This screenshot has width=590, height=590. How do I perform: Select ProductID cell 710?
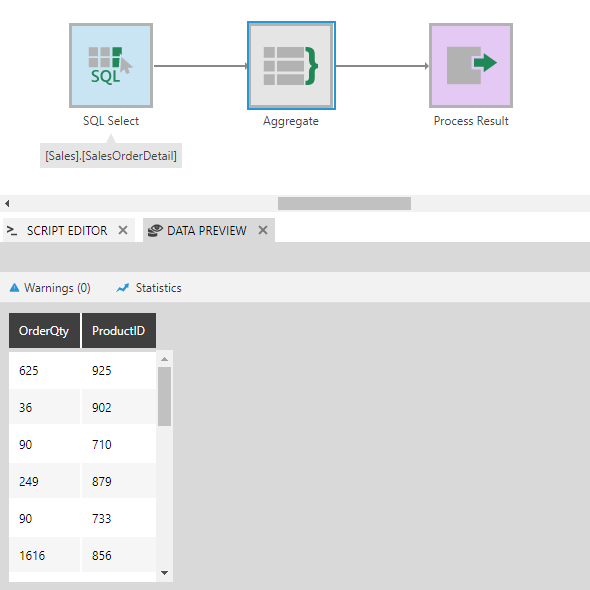tap(119, 444)
